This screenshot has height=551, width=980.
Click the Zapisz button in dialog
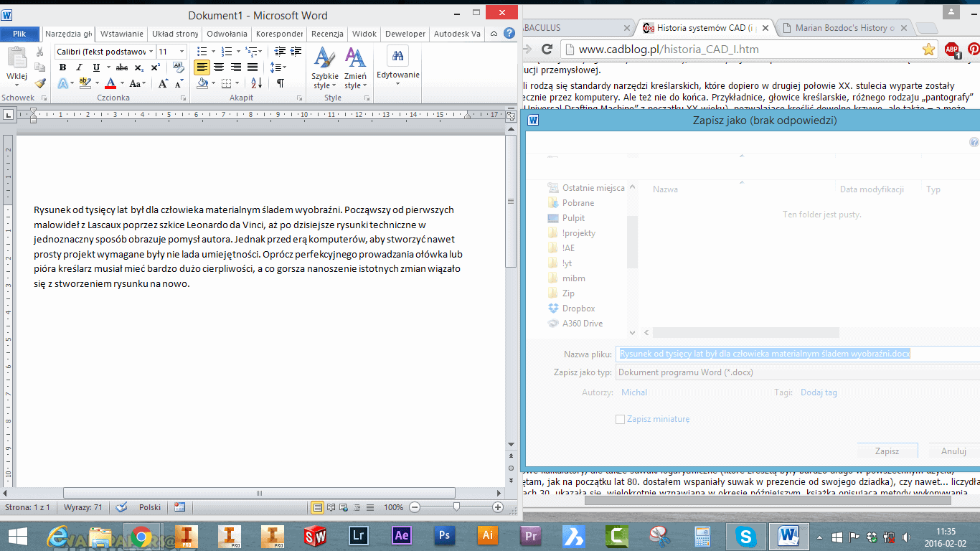click(887, 451)
